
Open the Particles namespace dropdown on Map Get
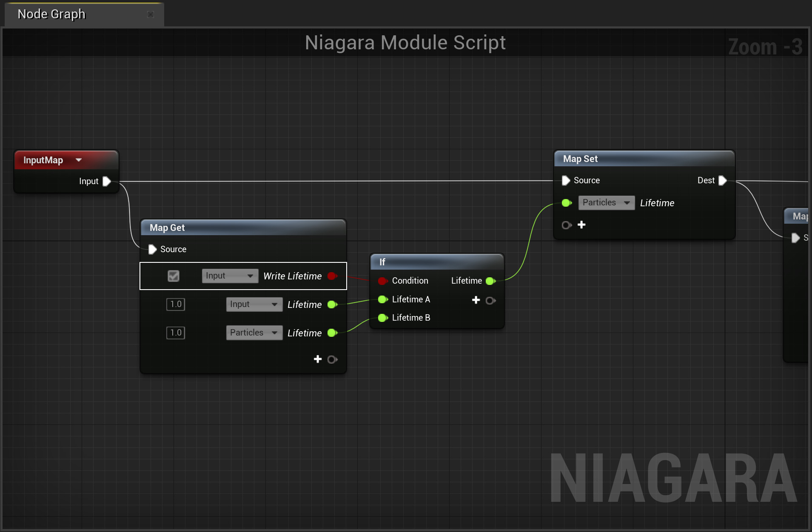tap(254, 333)
